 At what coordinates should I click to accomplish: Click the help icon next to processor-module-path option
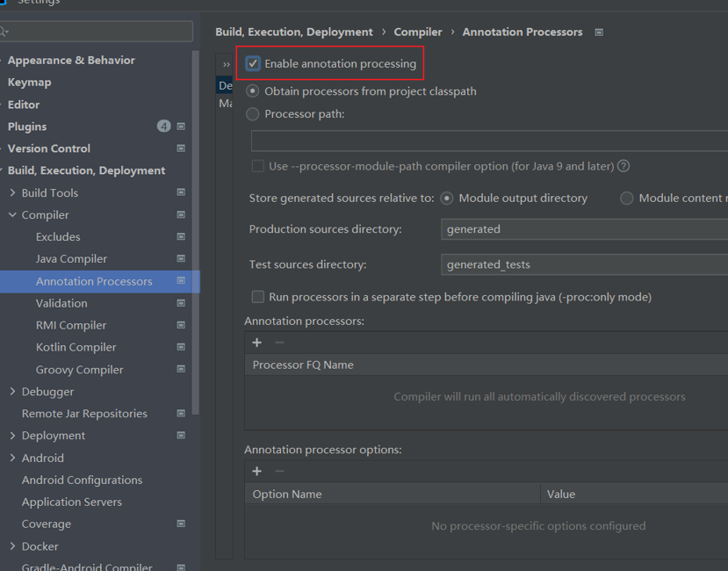(623, 166)
